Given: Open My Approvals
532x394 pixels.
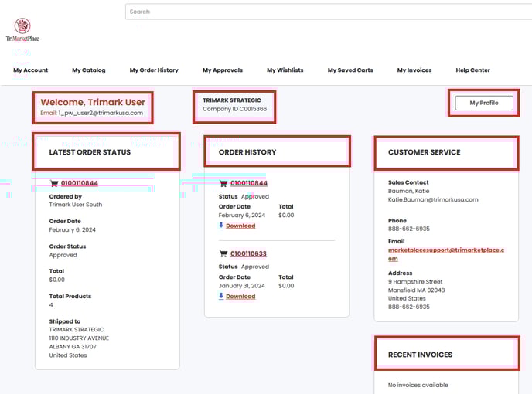Looking at the screenshot, I should [x=223, y=70].
